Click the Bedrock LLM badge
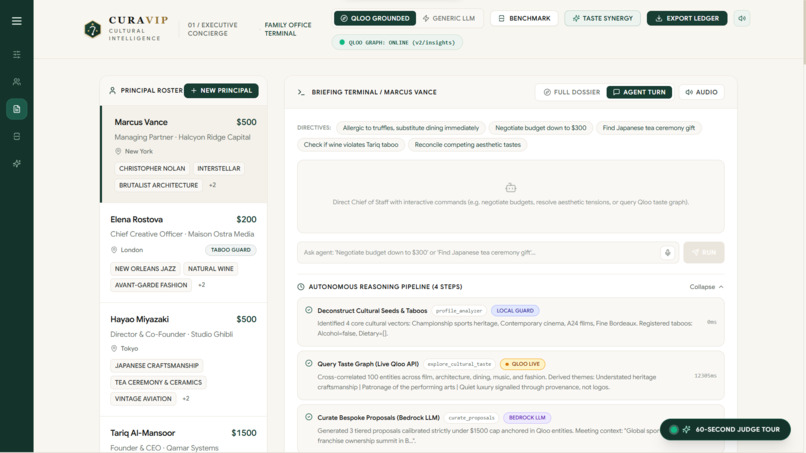Image resolution: width=806 pixels, height=453 pixels. coord(527,418)
